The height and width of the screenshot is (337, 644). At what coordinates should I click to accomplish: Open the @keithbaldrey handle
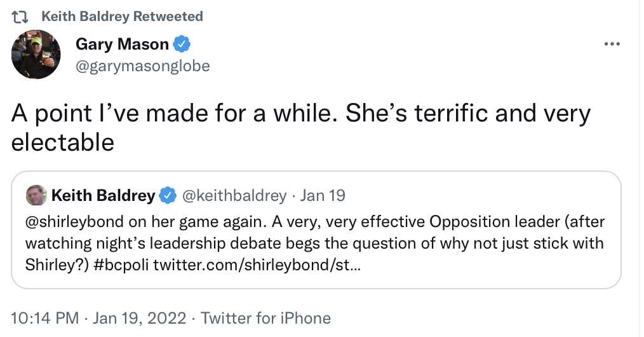234,196
